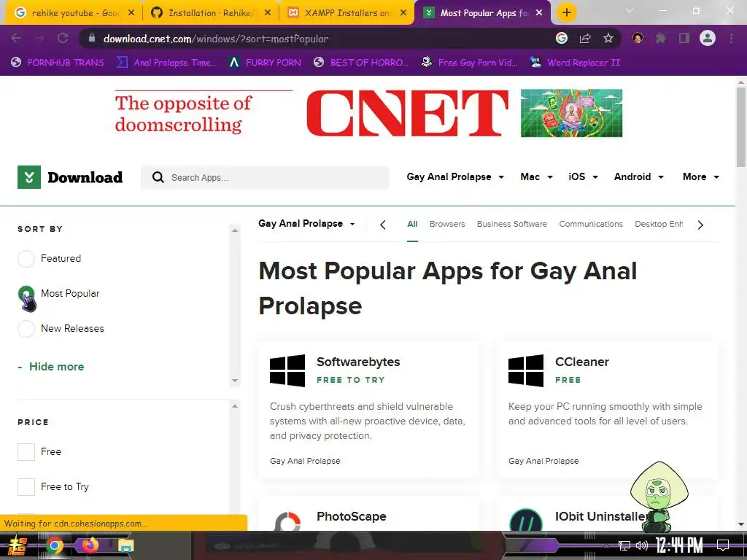Image resolution: width=747 pixels, height=560 pixels.
Task: Click the avatar extension icon beside star
Action: point(638,38)
